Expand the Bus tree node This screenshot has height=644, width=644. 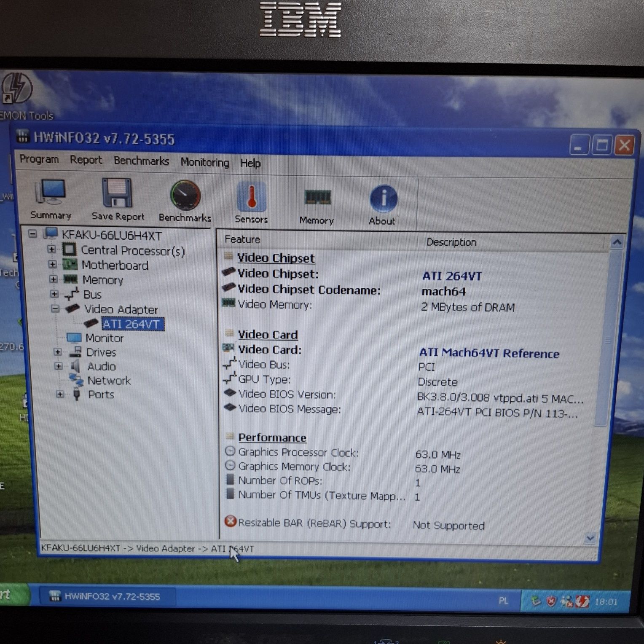[x=54, y=294]
